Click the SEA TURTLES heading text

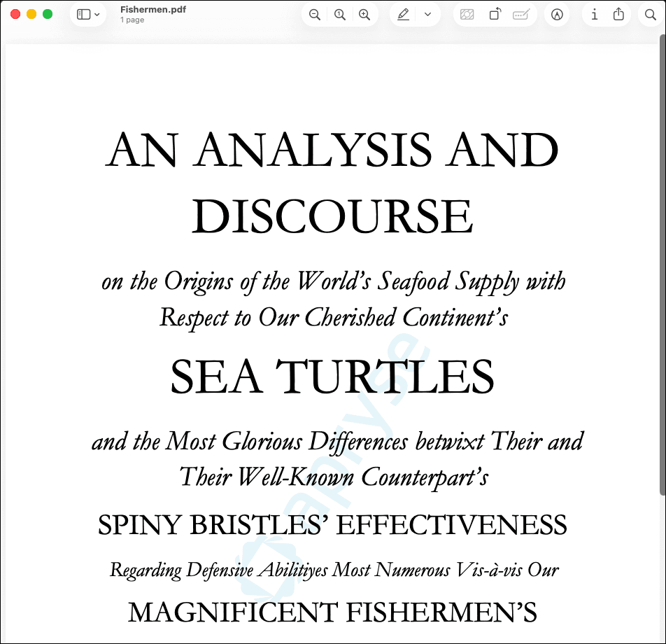332,377
